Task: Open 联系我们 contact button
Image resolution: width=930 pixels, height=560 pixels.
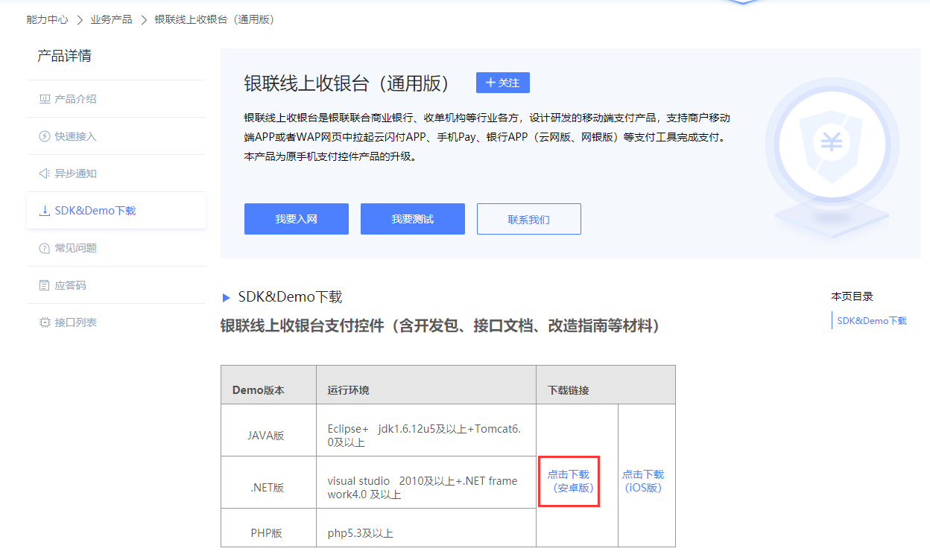Action: [x=529, y=219]
